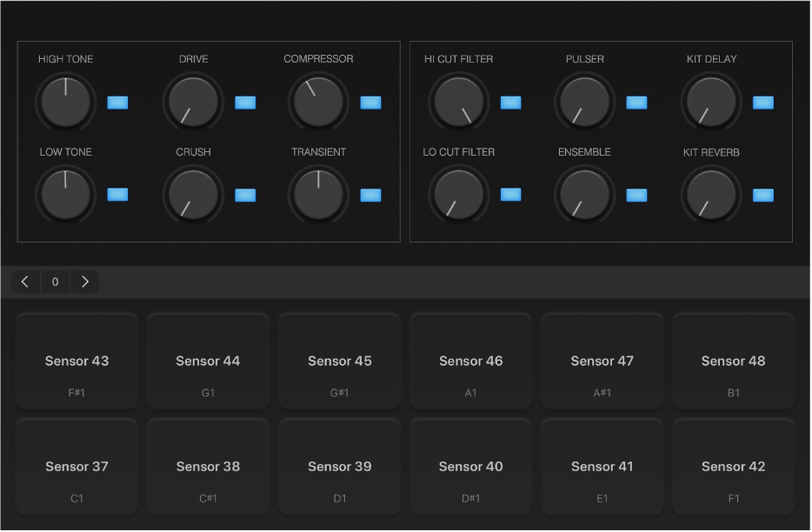812x532 pixels.
Task: Click the previous page left arrow
Action: tap(25, 282)
